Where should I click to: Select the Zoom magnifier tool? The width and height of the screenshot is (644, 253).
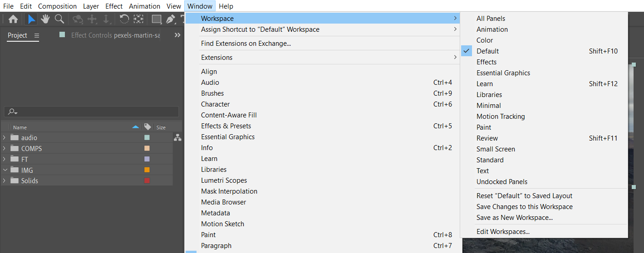click(x=59, y=19)
